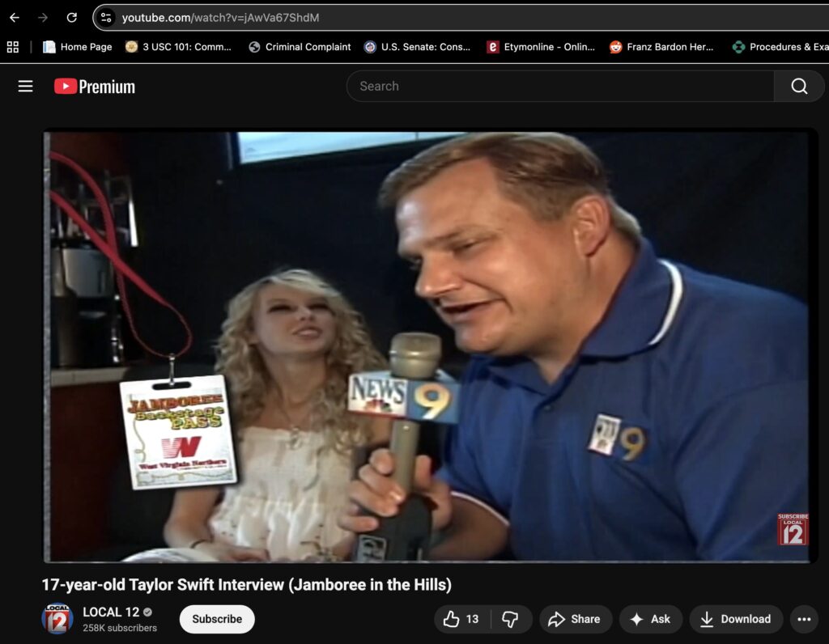This screenshot has height=644, width=829.
Task: Go back using the browser back arrow
Action: [15, 18]
